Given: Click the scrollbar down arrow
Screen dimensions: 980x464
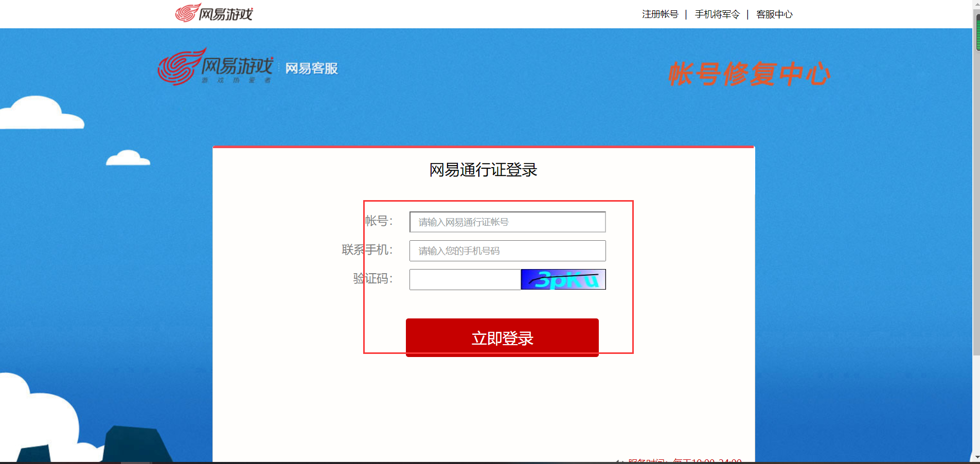Looking at the screenshot, I should pyautogui.click(x=976, y=457).
